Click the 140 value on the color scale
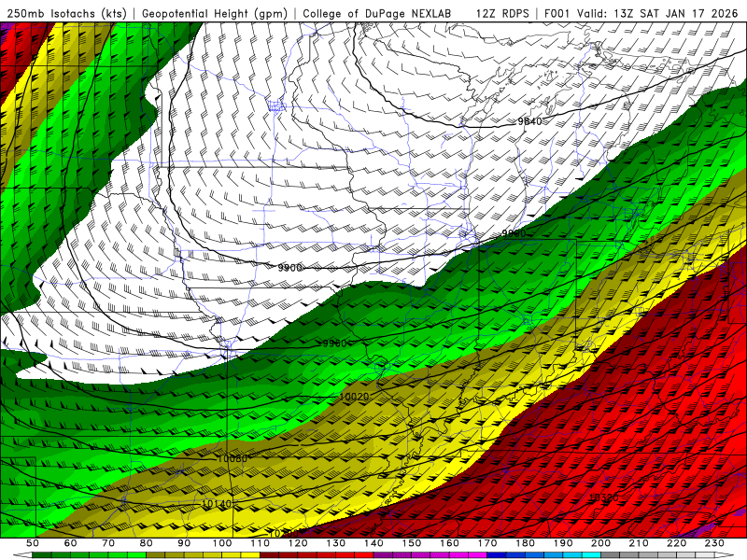Image resolution: width=747 pixels, height=560 pixels. tap(373, 543)
